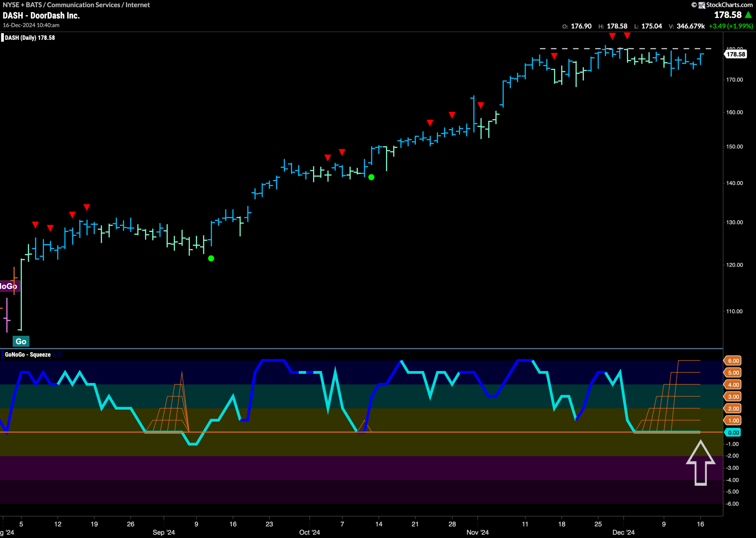The image size is (756, 538).
Task: Click the -4.00 oscillator axis label
Action: [x=732, y=480]
